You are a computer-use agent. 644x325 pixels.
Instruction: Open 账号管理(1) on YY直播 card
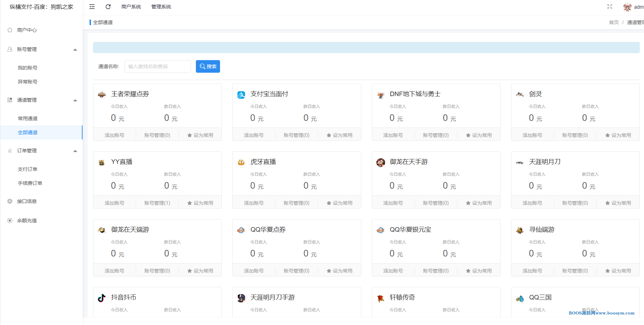pyautogui.click(x=157, y=203)
